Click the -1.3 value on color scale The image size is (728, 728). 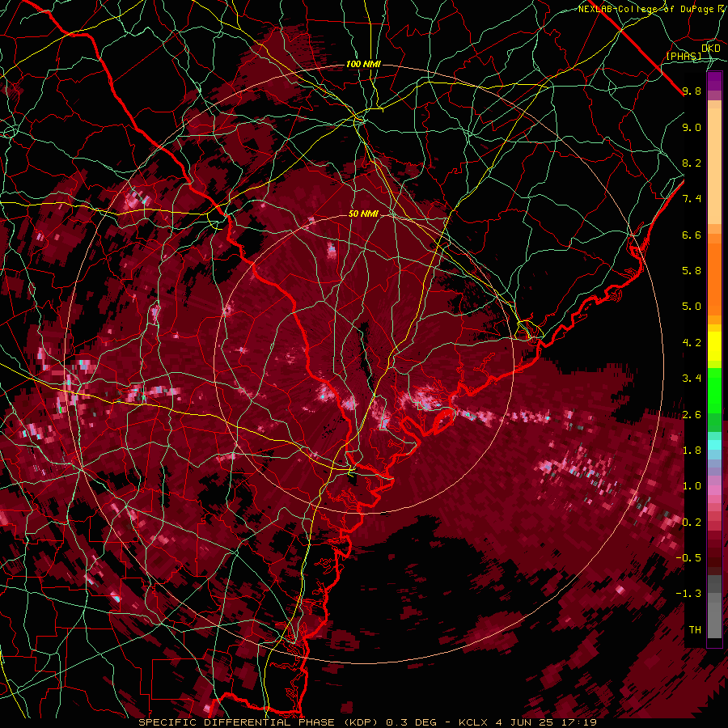pyautogui.click(x=688, y=594)
